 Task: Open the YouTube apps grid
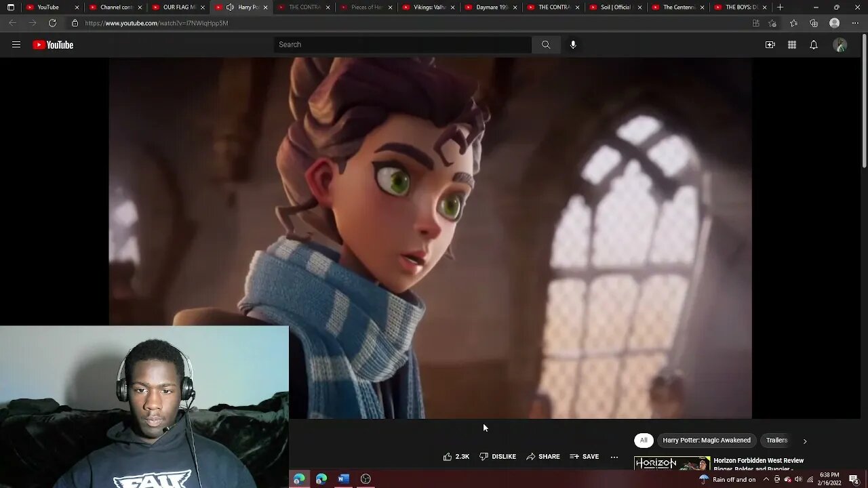tap(792, 45)
